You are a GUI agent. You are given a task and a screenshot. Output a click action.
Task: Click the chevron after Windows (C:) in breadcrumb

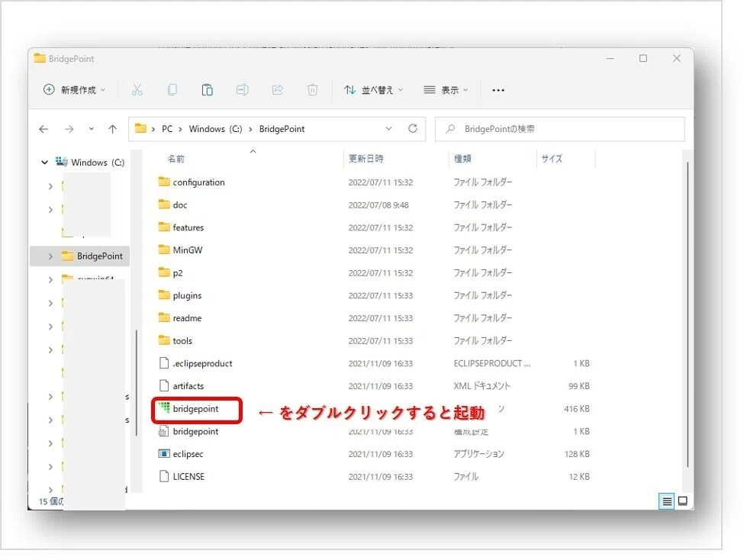point(250,129)
